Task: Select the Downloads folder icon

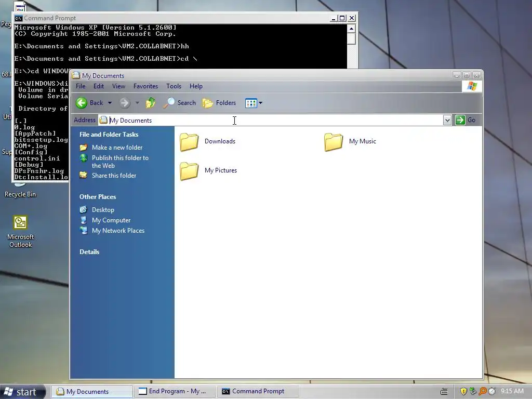Action: [x=189, y=141]
